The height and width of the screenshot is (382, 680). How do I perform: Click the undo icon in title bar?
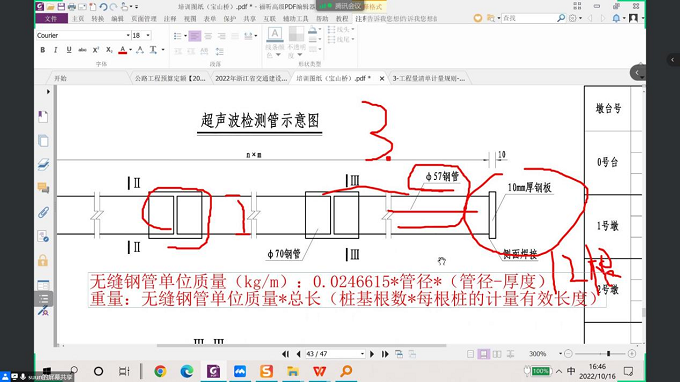tap(103, 7)
